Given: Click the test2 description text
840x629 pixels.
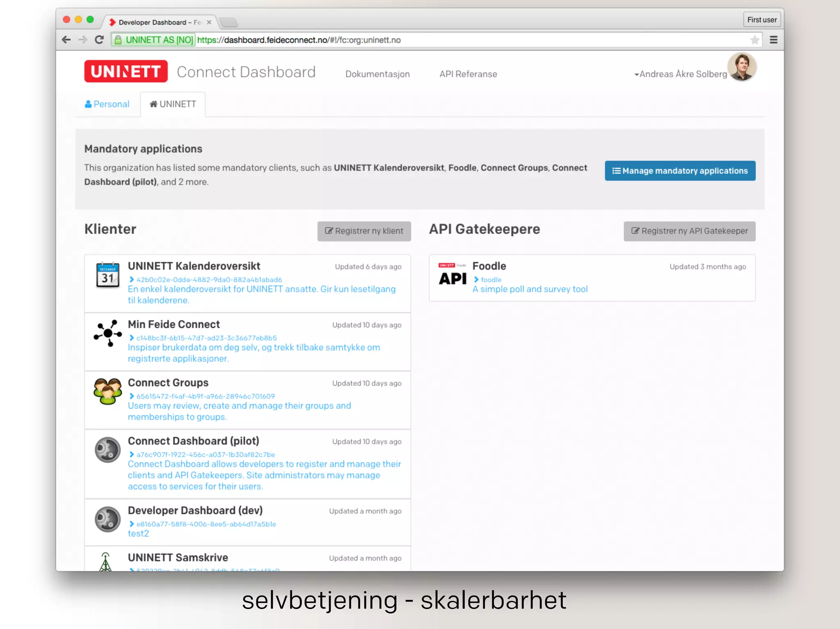Looking at the screenshot, I should click(138, 533).
